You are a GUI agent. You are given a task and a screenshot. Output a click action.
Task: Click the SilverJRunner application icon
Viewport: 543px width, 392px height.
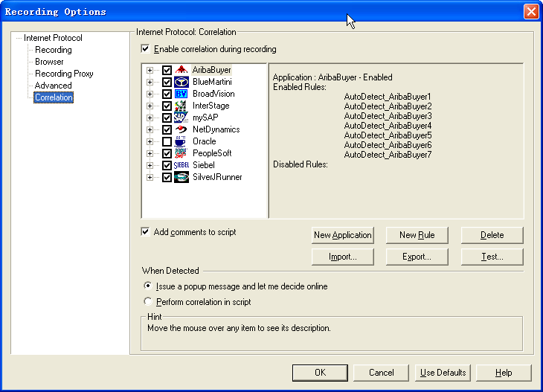click(181, 177)
